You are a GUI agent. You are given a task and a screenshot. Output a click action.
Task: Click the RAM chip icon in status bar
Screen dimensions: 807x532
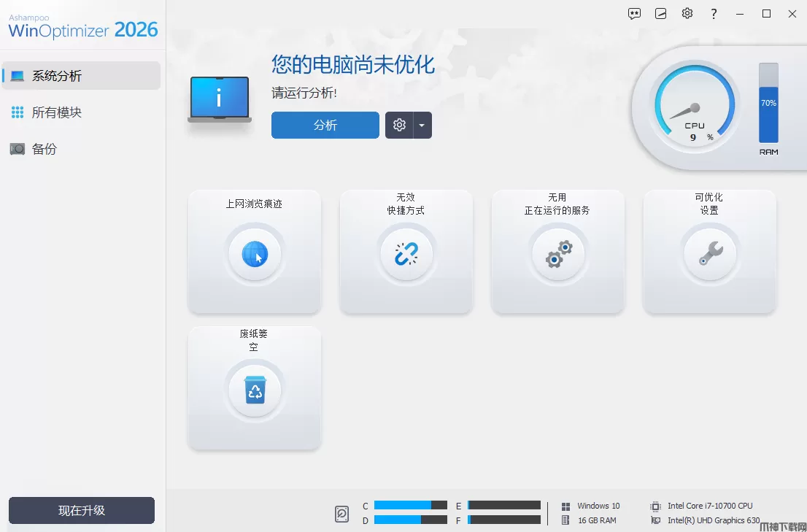[565, 520]
